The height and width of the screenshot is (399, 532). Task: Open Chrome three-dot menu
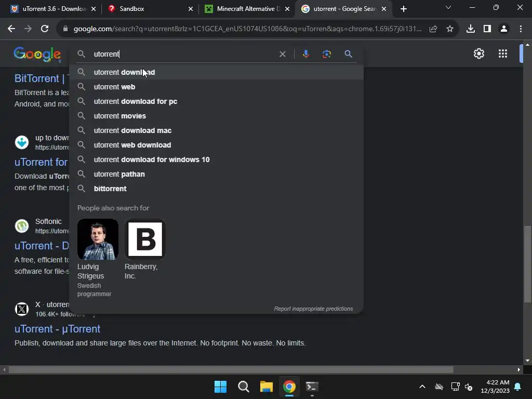pyautogui.click(x=521, y=29)
